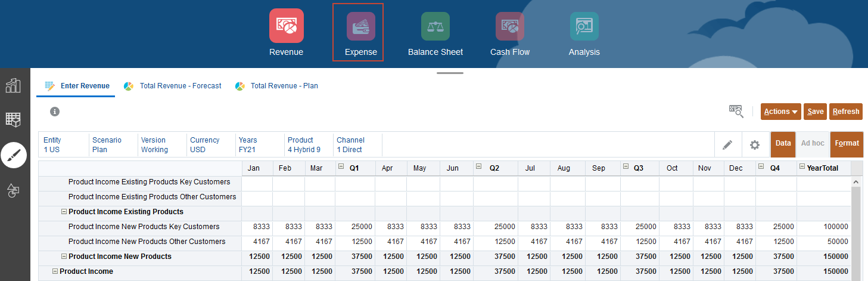Switch to Ad hoc mode

(x=813, y=144)
